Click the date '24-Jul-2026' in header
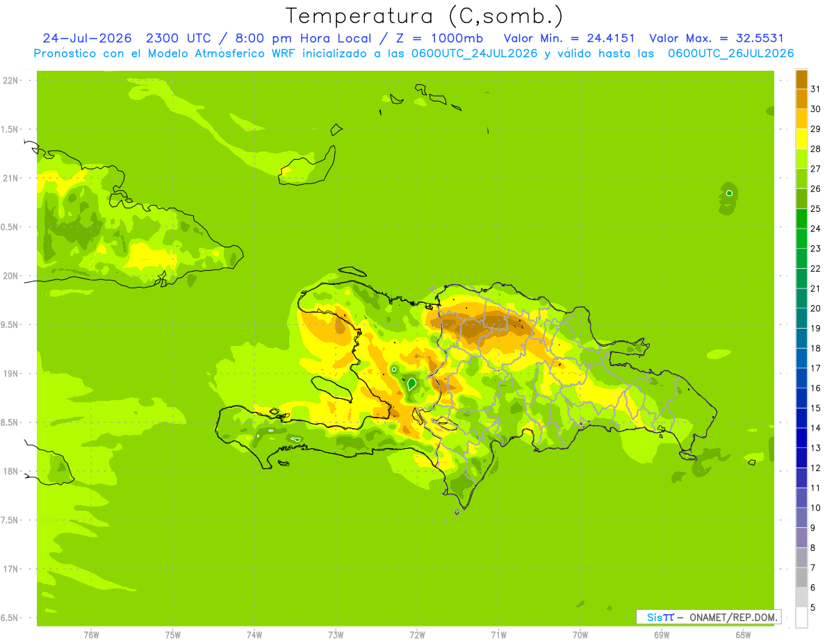The image size is (834, 644). [x=87, y=38]
